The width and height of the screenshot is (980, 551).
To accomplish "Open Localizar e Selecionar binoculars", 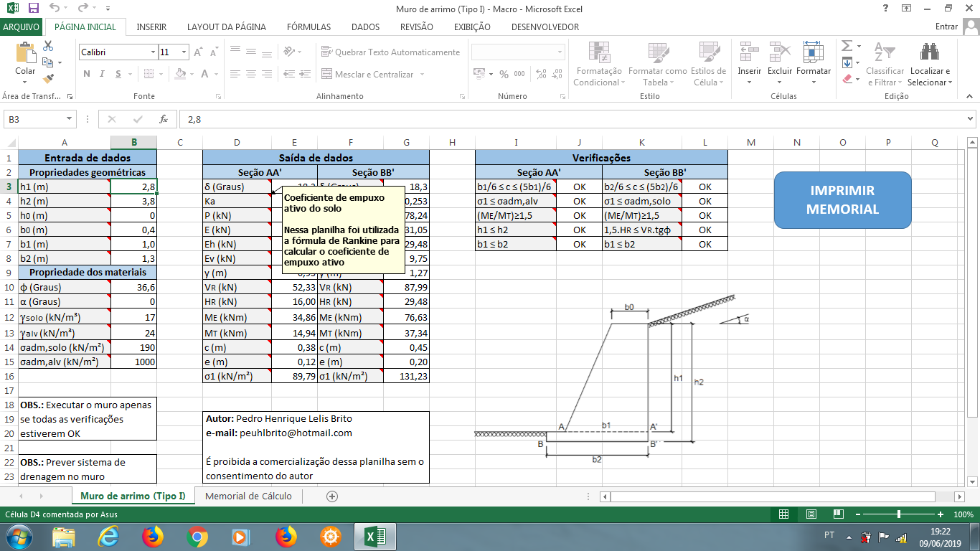I will (x=930, y=64).
